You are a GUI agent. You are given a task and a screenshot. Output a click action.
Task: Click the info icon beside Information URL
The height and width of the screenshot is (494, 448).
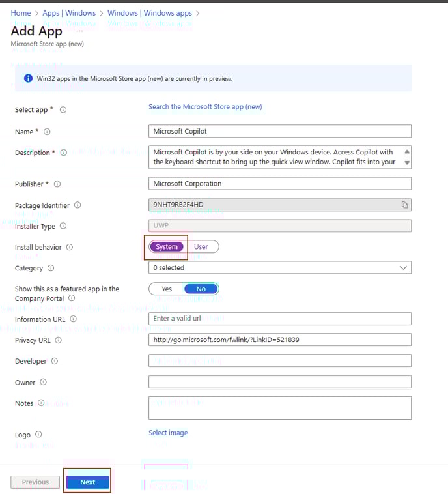pos(73,319)
